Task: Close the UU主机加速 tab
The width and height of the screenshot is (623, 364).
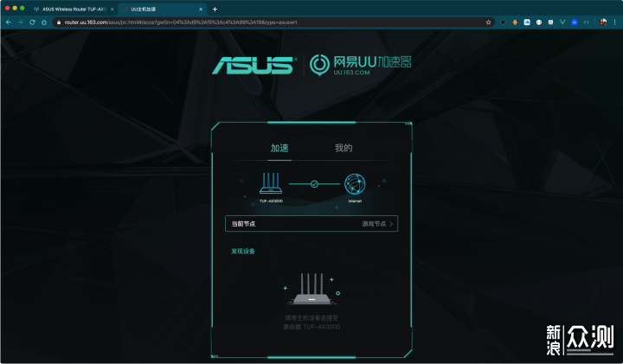Action: click(201, 10)
